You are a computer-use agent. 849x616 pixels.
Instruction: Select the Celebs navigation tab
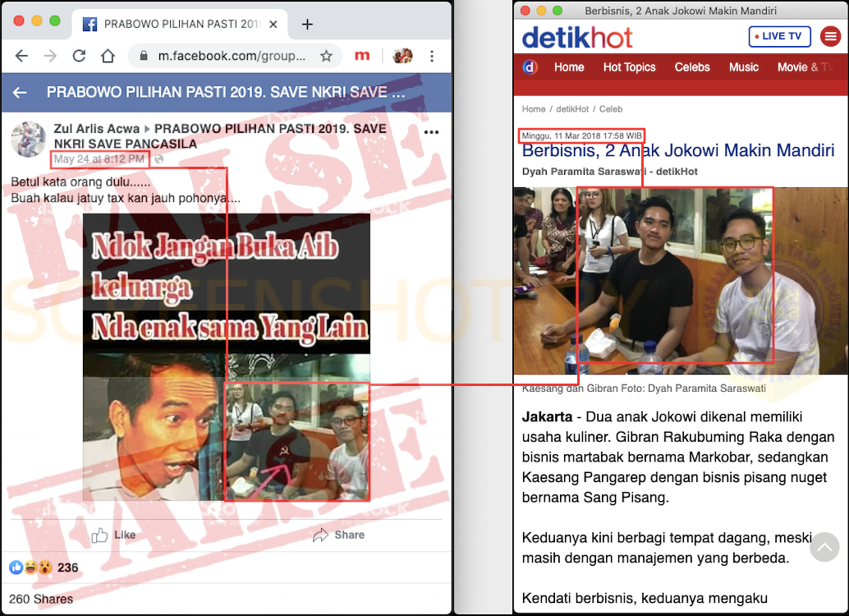pyautogui.click(x=692, y=67)
